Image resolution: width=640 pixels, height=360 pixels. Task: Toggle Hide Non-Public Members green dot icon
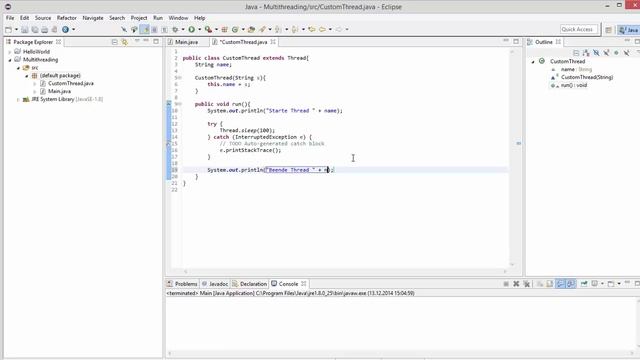pyautogui.click(x=616, y=53)
